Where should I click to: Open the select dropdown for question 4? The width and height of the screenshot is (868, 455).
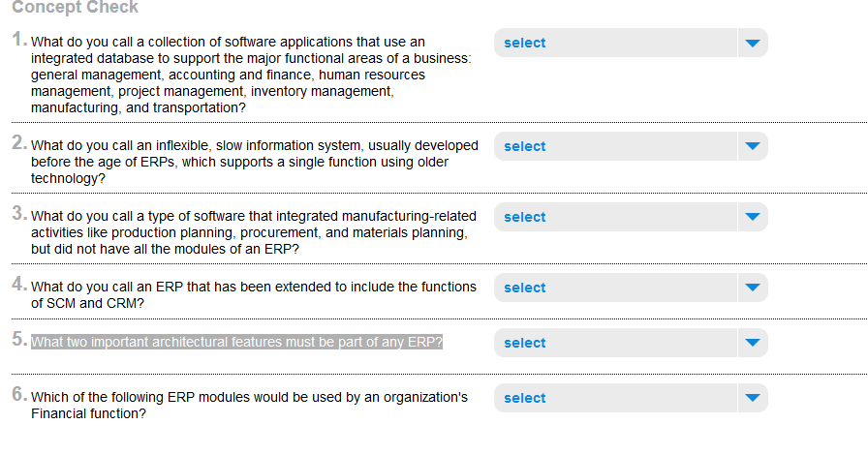631,288
